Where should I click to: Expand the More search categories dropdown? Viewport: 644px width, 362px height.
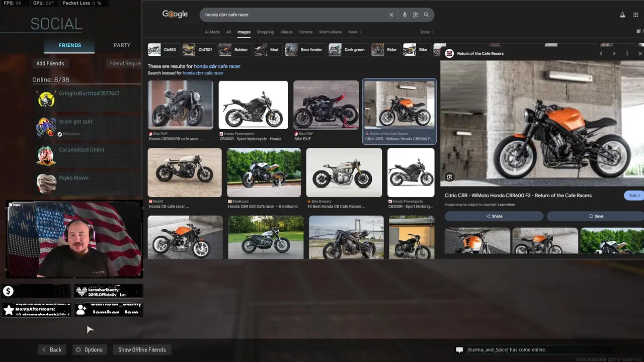tap(355, 32)
